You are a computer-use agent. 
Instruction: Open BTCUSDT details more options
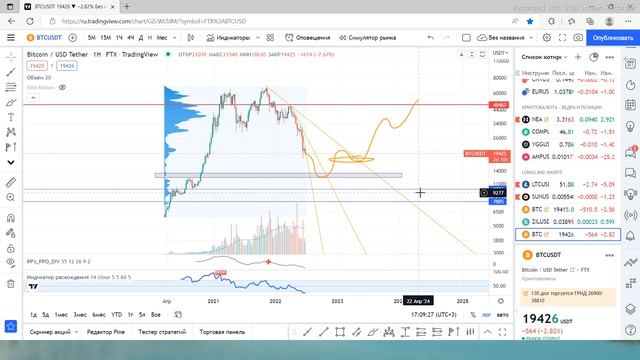(x=610, y=255)
